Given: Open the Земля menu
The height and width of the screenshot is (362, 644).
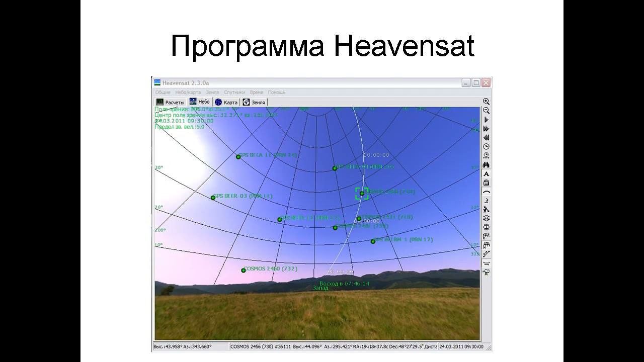Looking at the screenshot, I should [x=212, y=92].
